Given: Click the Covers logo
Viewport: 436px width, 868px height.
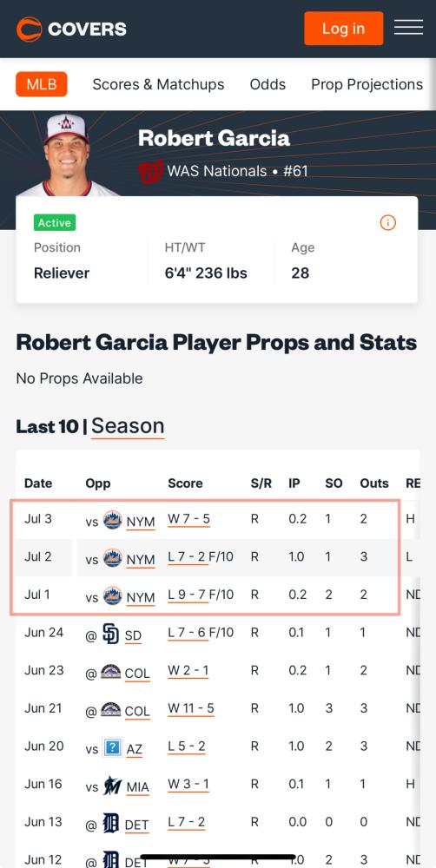Looking at the screenshot, I should pos(71,29).
